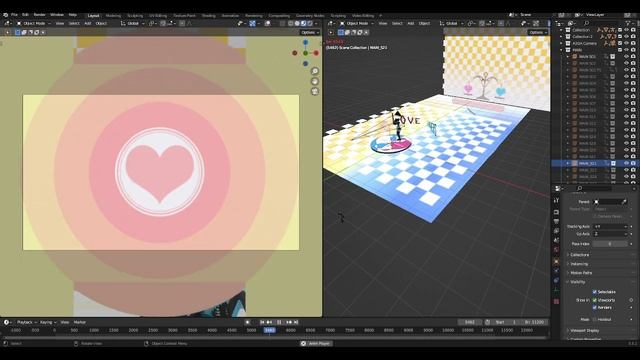Open Object Mode dropdown in left viewport
The height and width of the screenshot is (360, 640).
pos(34,24)
